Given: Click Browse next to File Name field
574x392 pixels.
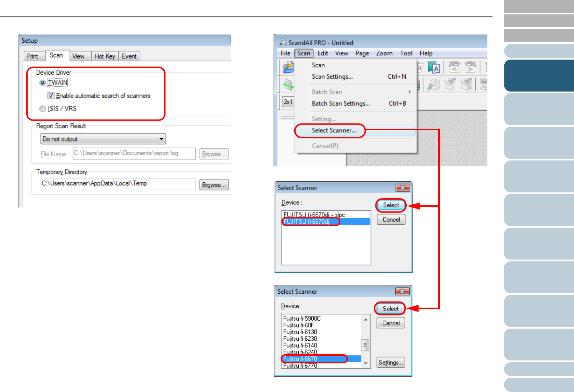Looking at the screenshot, I should (214, 154).
